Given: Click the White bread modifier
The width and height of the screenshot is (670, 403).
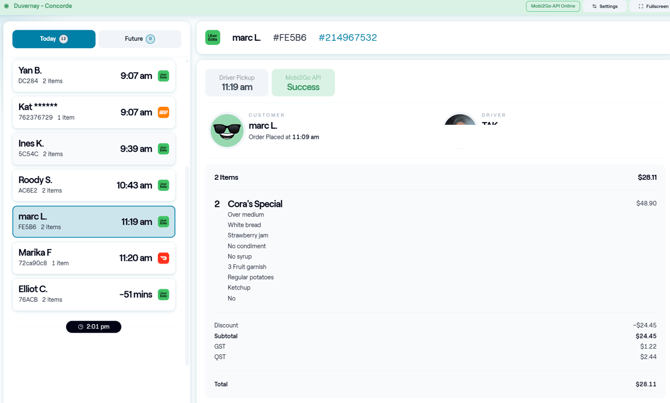Looking at the screenshot, I should pyautogui.click(x=244, y=225).
